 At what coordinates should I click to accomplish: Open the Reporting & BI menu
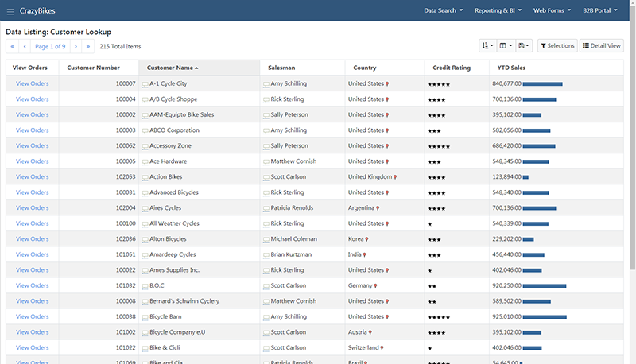[x=498, y=10]
